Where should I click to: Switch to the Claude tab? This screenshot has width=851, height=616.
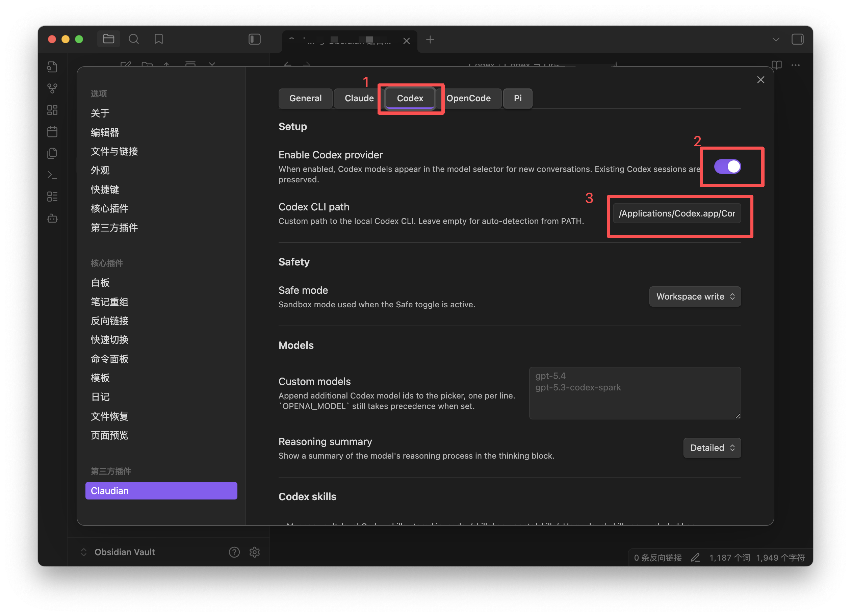pos(359,98)
